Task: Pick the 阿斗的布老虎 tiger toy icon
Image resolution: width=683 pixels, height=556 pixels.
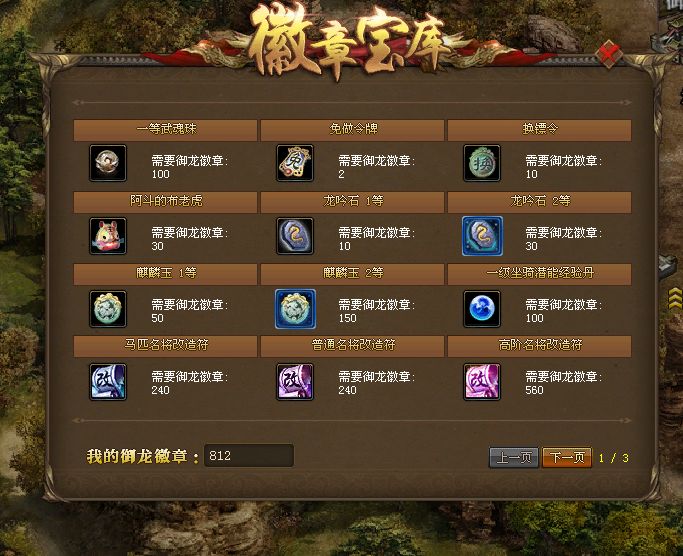Action: (x=108, y=236)
